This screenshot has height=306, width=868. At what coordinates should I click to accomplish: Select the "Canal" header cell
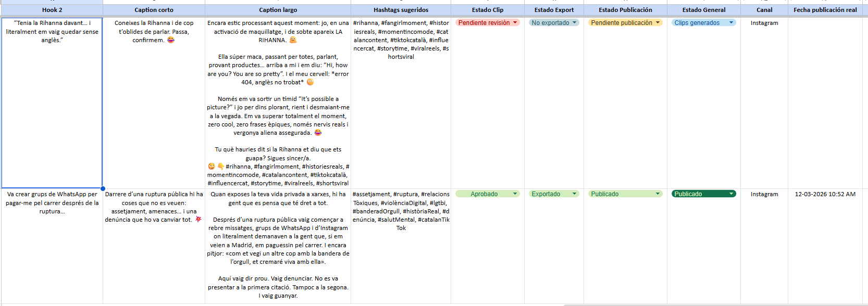click(x=764, y=10)
